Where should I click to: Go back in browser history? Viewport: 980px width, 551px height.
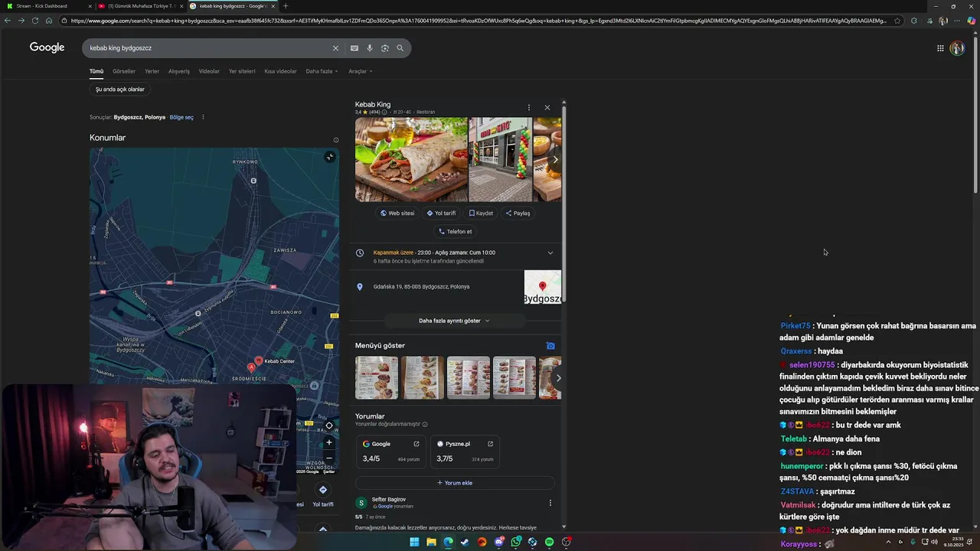[x=8, y=21]
